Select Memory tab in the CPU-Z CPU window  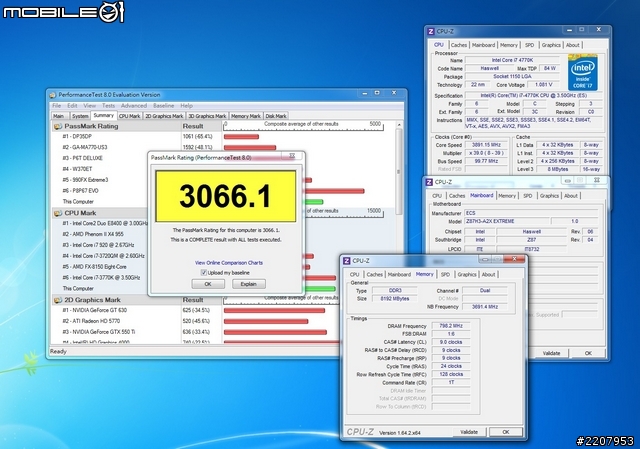click(509, 45)
